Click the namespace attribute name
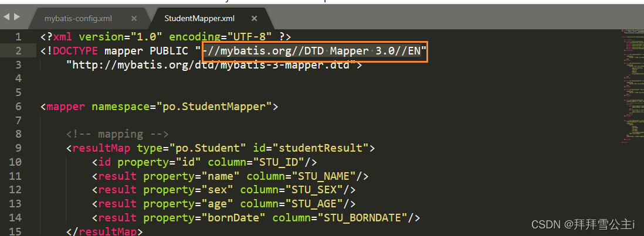The image size is (644, 236). 120,107
